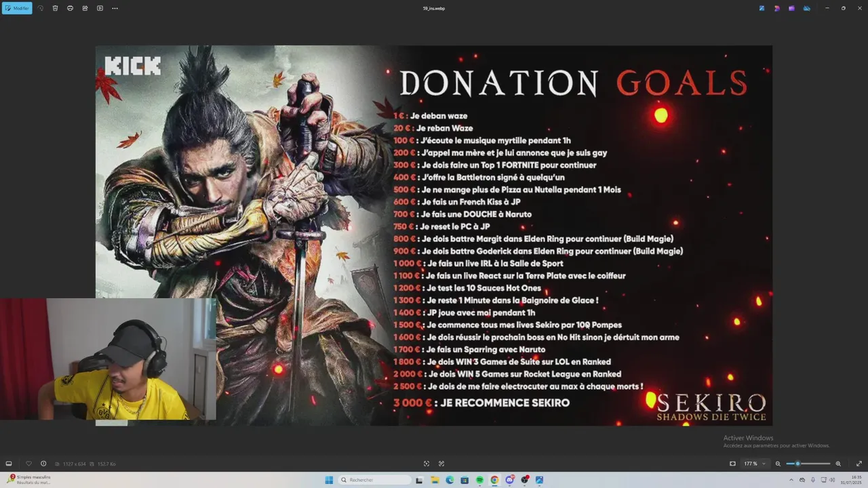Click the streamer webcam overlay
This screenshot has height=488, width=868.
pos(108,359)
